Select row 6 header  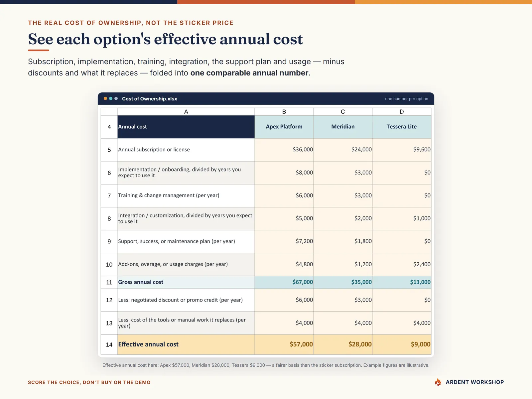coord(109,173)
